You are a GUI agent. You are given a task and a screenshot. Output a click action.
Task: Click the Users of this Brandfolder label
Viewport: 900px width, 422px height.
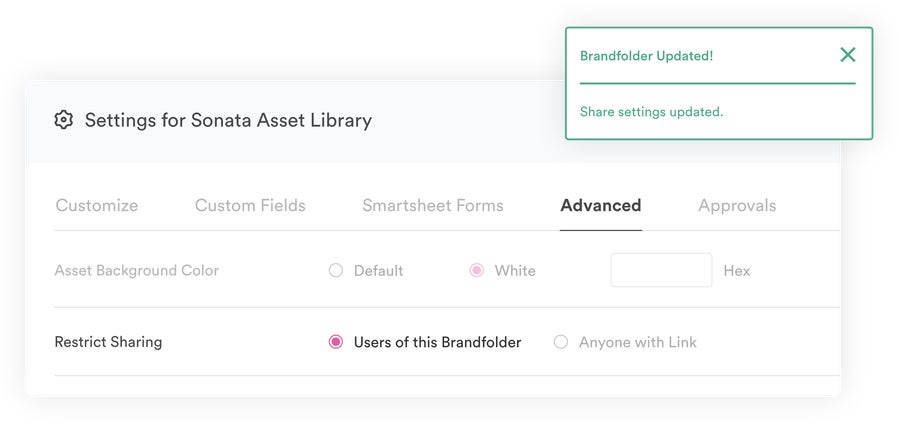coord(437,342)
